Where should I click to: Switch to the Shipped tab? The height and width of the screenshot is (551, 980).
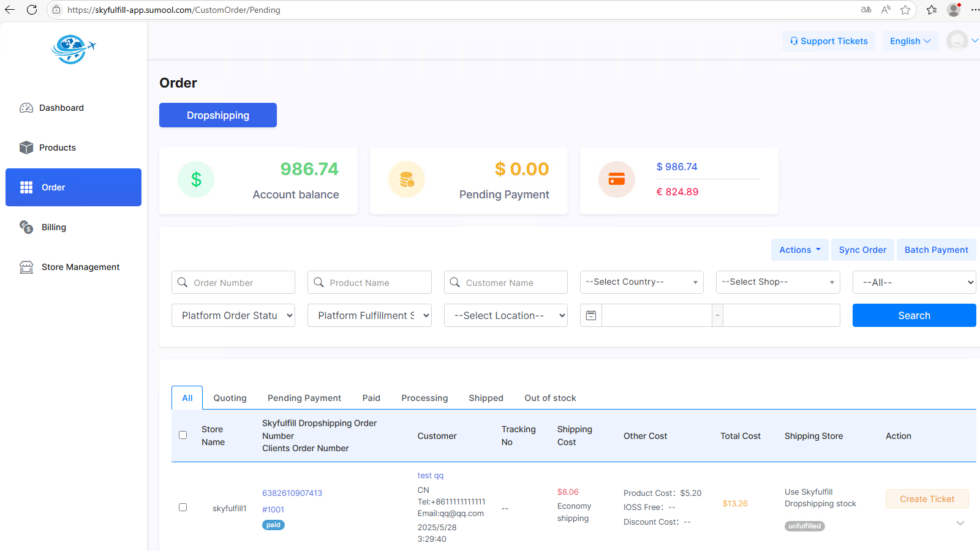(486, 398)
